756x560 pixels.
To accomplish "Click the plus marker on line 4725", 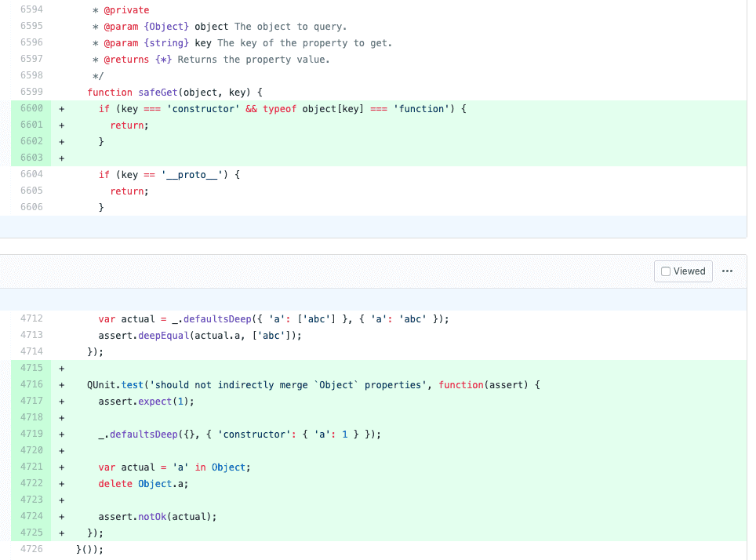I will point(62,533).
